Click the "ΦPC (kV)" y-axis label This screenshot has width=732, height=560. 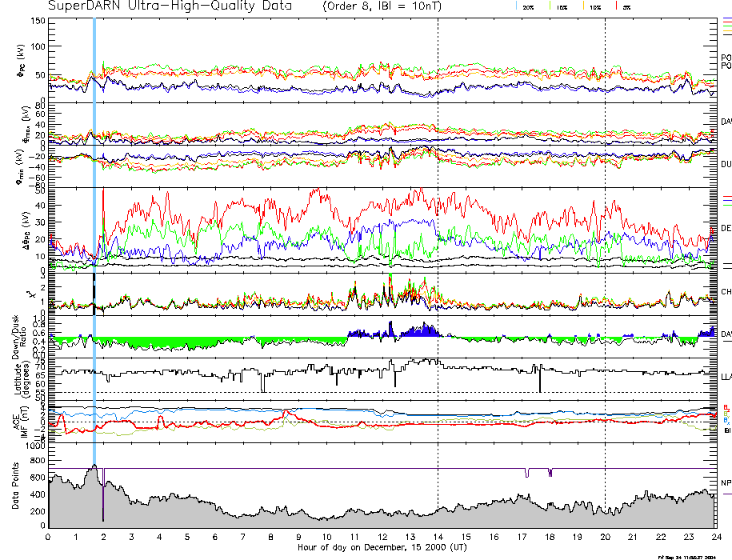pos(21,61)
